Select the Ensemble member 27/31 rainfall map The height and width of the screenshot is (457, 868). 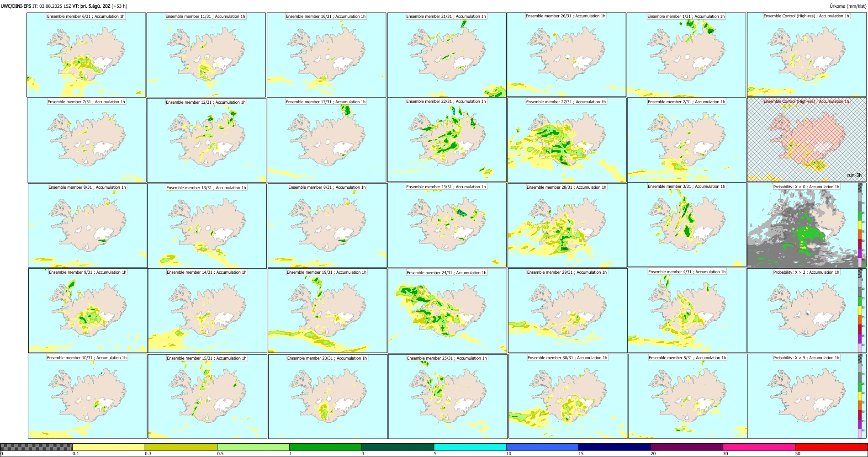567,140
